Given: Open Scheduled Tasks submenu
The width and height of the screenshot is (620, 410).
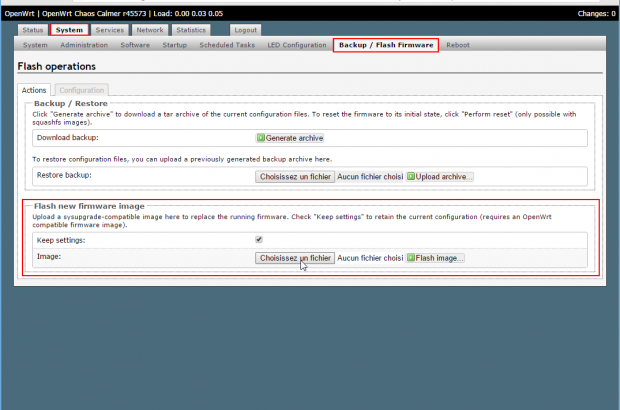Looking at the screenshot, I should pos(225,45).
